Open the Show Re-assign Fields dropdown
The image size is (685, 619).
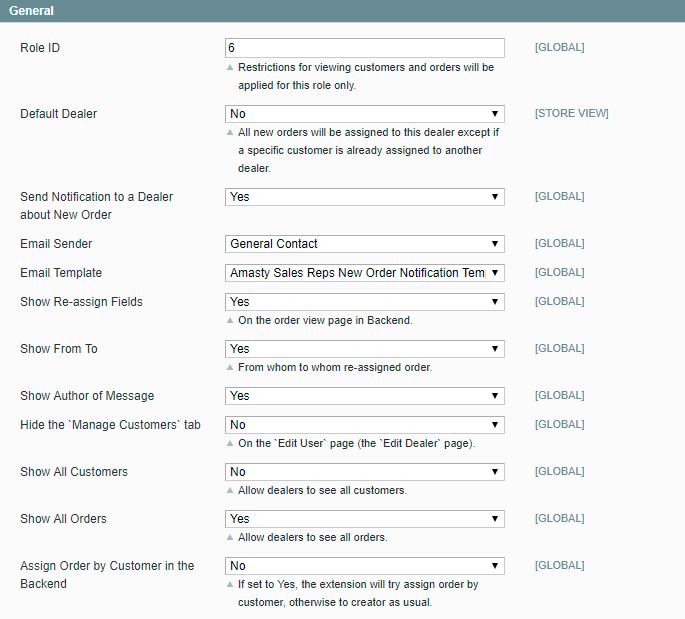tap(364, 302)
